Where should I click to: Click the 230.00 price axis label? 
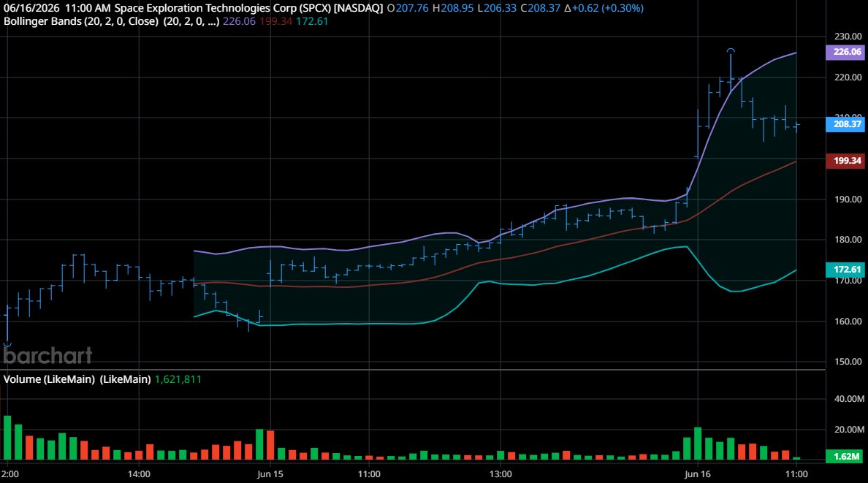coord(848,37)
